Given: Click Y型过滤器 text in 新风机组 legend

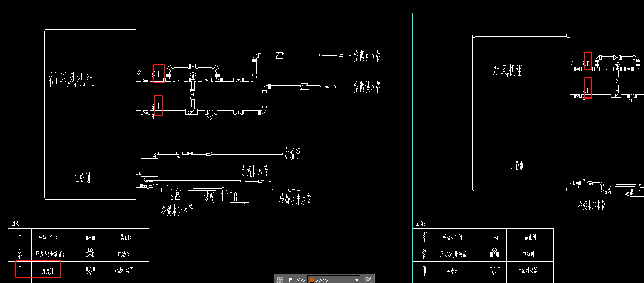Looking at the screenshot, I should coord(528,270).
